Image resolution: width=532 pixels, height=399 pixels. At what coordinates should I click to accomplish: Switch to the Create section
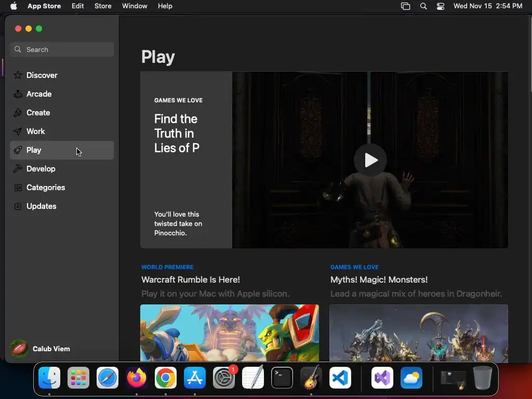pyautogui.click(x=62, y=113)
